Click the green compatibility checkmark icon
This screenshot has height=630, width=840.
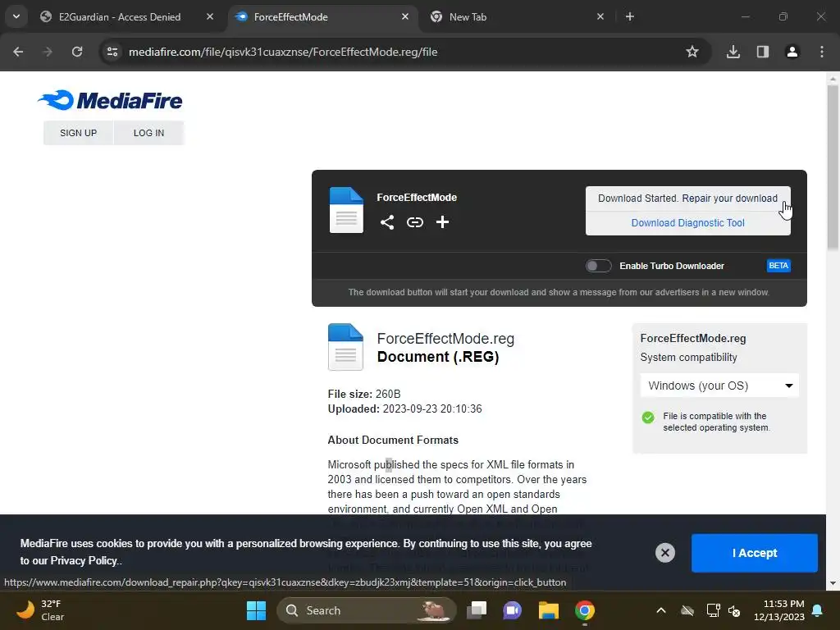[x=648, y=418]
